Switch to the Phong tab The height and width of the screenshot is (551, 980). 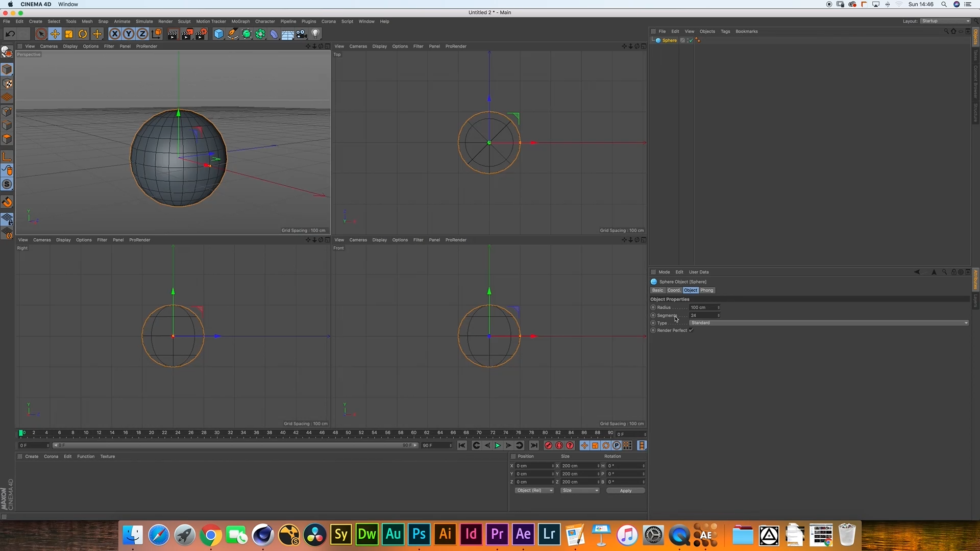click(707, 290)
